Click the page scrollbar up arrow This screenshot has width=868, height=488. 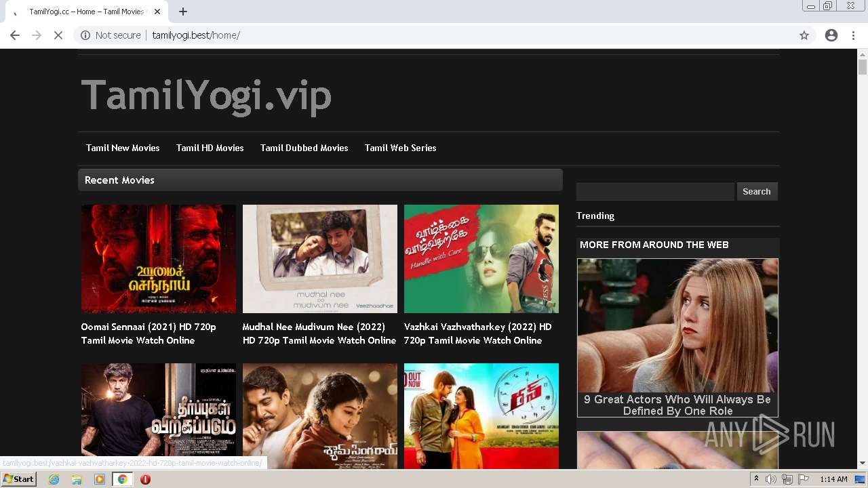863,54
